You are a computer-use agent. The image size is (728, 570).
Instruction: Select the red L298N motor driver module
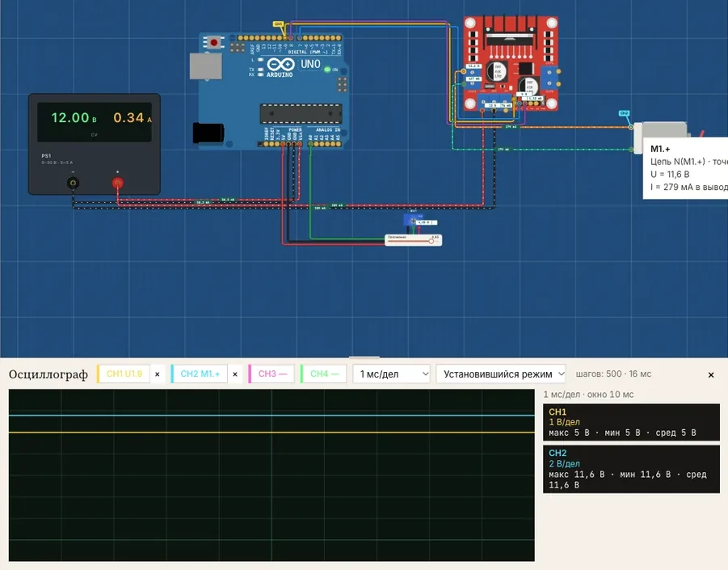click(x=511, y=64)
